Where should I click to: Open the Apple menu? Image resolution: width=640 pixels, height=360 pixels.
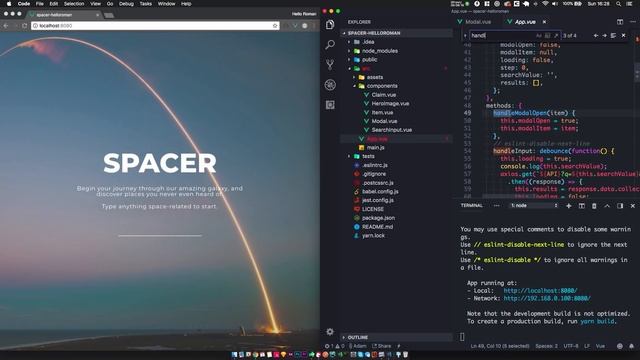[9, 4]
